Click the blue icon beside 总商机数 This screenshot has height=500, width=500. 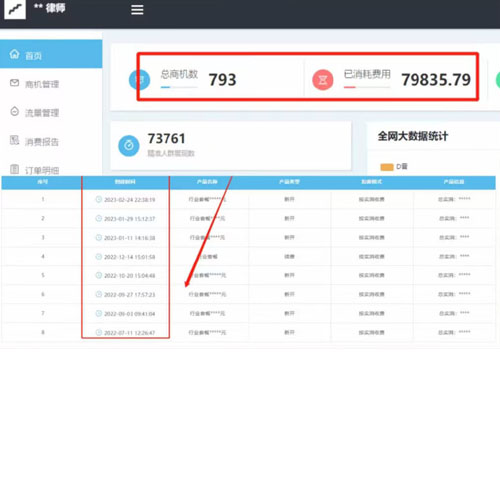(x=139, y=80)
